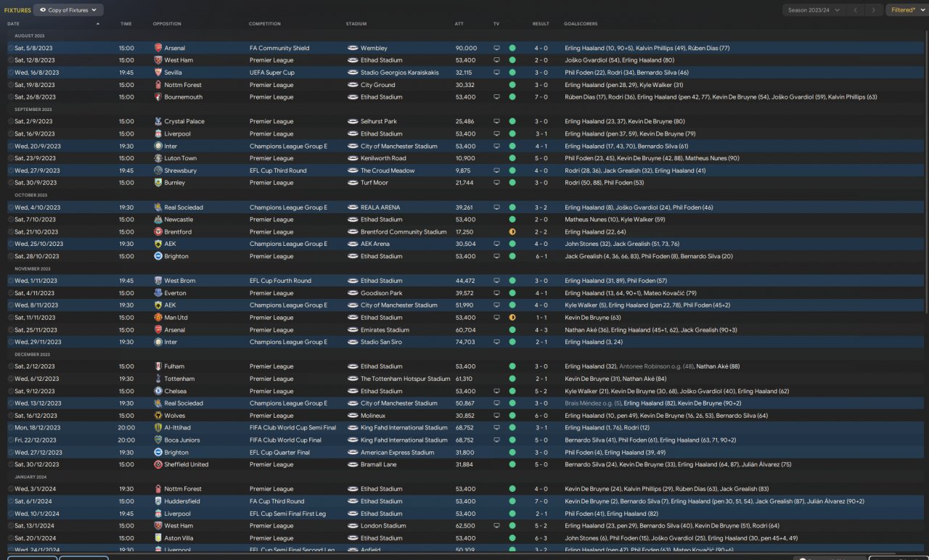929x560 pixels.
Task: Click the Huddersfield club badge
Action: pos(158,501)
